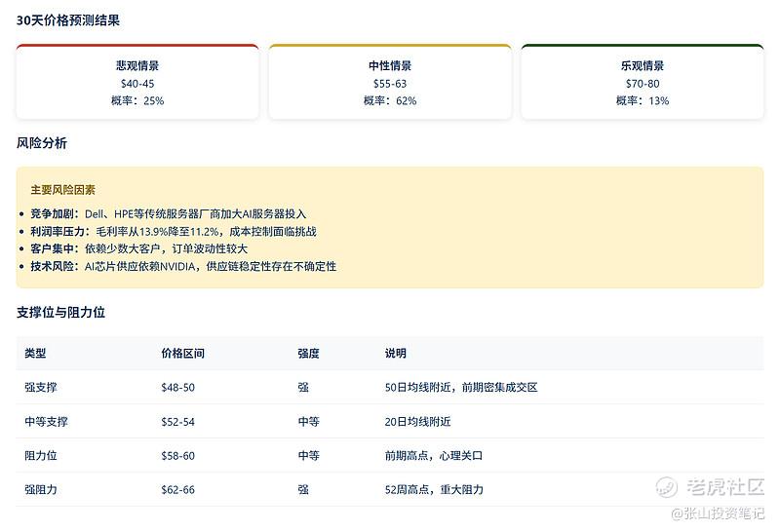
Task: Click the 类型 column header
Action: [35, 353]
